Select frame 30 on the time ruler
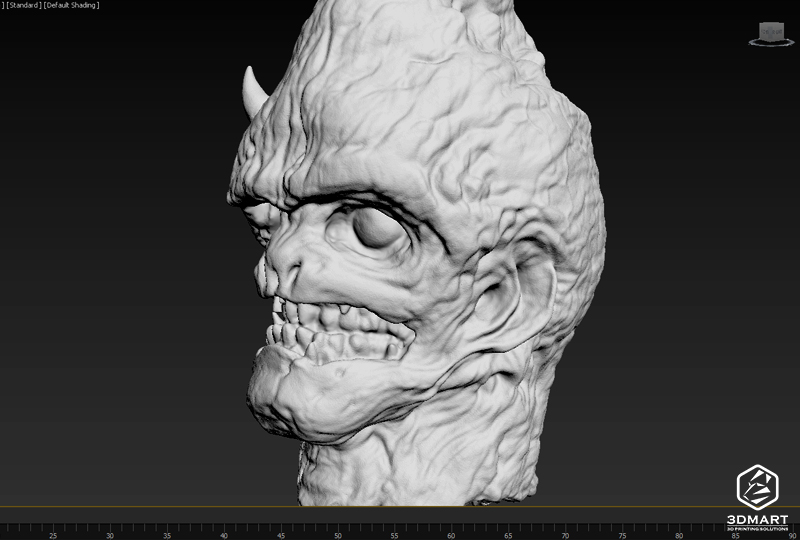Viewport: 800px width, 540px height. pos(109,529)
